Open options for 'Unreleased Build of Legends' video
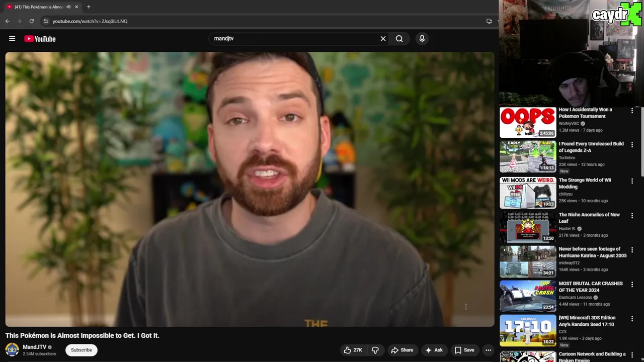644x362 pixels. pos(632,144)
